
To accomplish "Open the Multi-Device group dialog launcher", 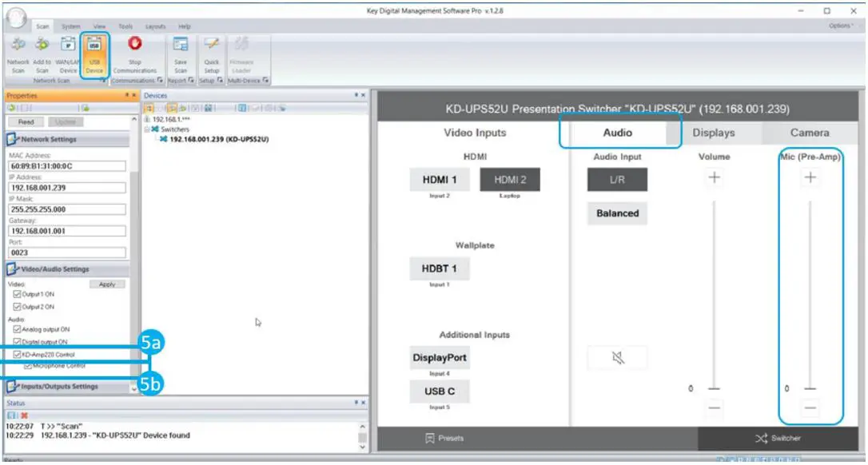I will pos(265,80).
